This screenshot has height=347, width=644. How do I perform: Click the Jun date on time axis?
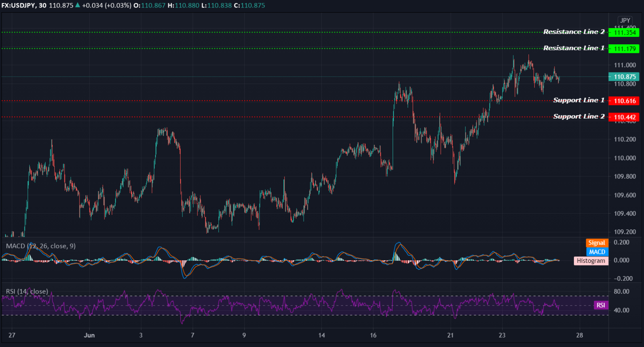(x=89, y=335)
